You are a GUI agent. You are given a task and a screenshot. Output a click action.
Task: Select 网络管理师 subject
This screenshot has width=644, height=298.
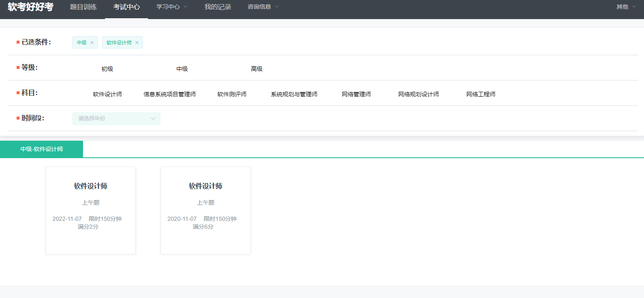[356, 94]
